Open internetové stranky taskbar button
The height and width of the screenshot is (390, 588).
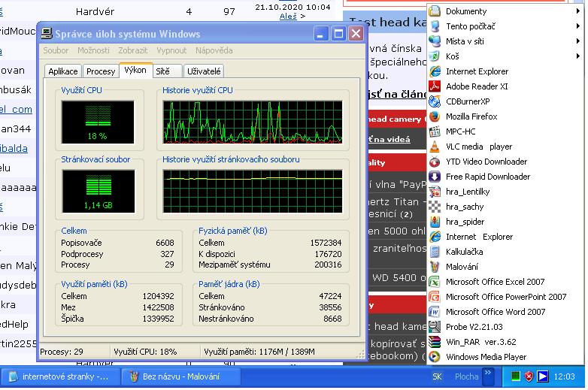tap(60, 376)
